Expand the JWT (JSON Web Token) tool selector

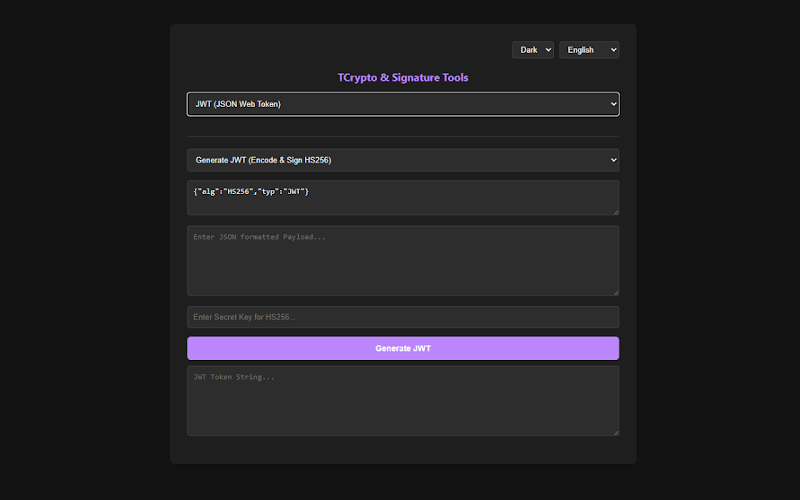pos(403,104)
